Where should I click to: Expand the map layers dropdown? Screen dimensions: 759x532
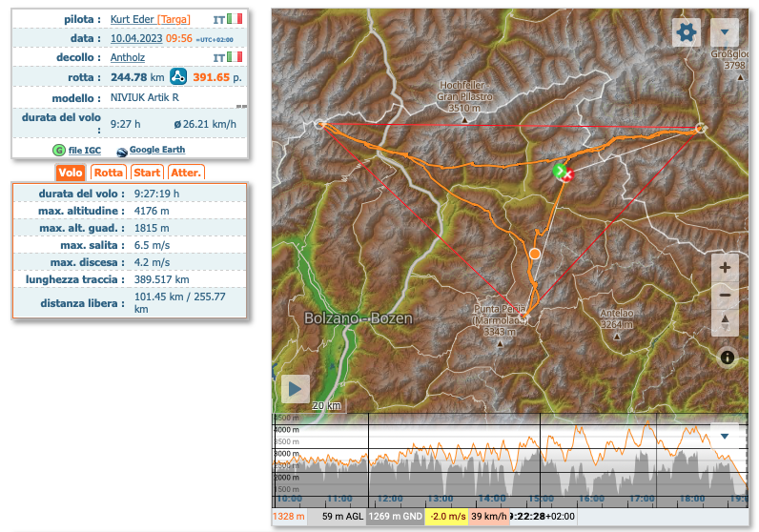coord(725,31)
